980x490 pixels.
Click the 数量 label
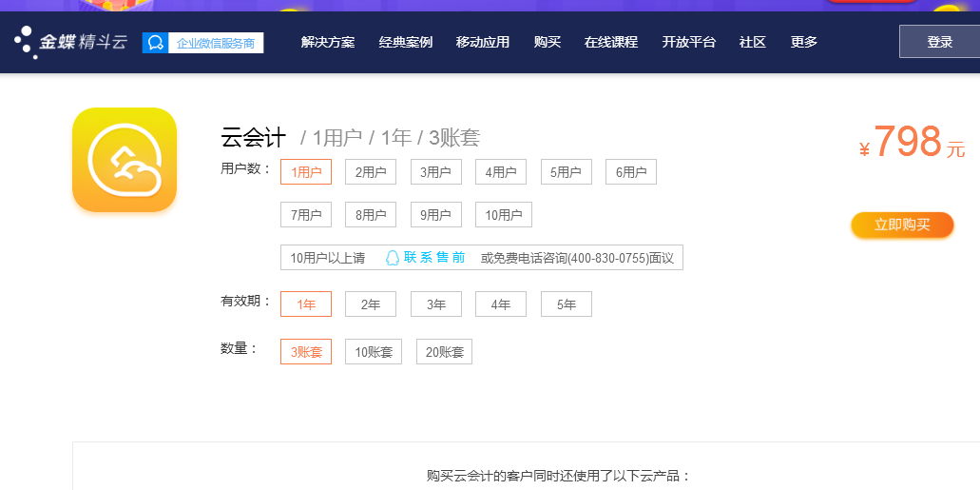pos(240,348)
